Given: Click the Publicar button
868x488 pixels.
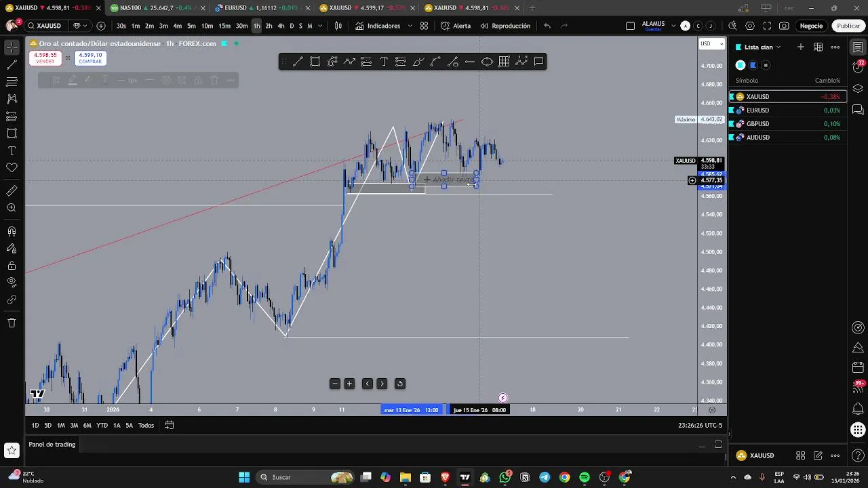Looking at the screenshot, I should 848,26.
